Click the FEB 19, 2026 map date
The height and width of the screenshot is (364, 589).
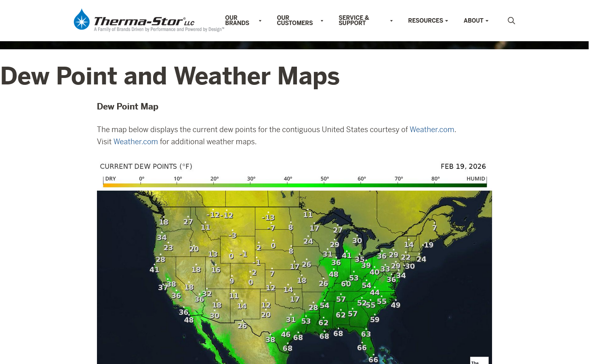(x=463, y=166)
